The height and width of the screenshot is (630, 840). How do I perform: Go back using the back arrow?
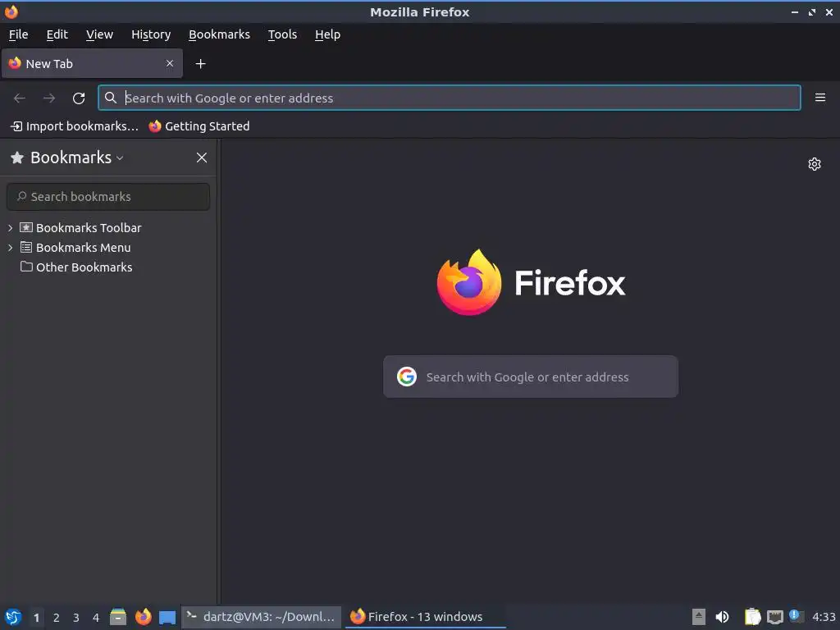tap(20, 98)
